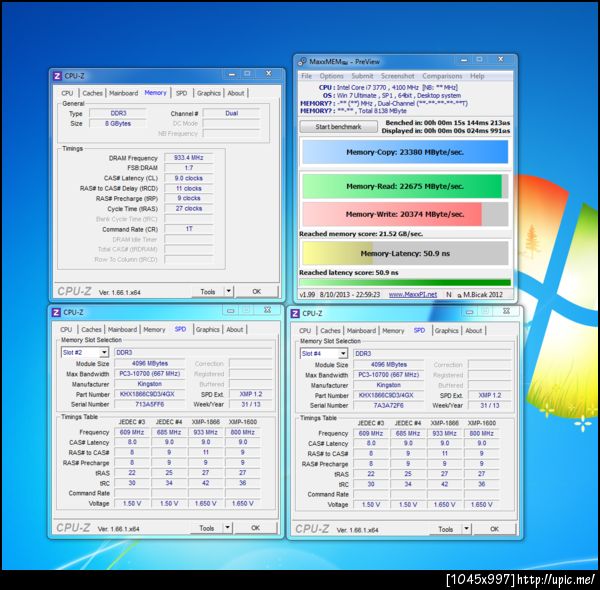Click serial number 7A3A72F6

388,405
